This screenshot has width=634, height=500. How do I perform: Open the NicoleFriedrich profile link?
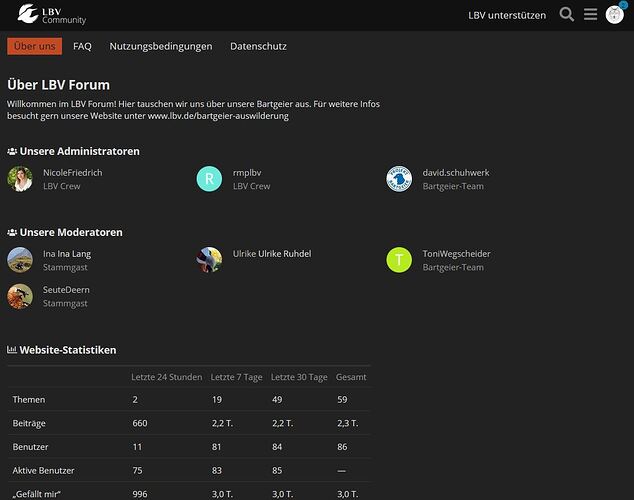[x=73, y=173]
